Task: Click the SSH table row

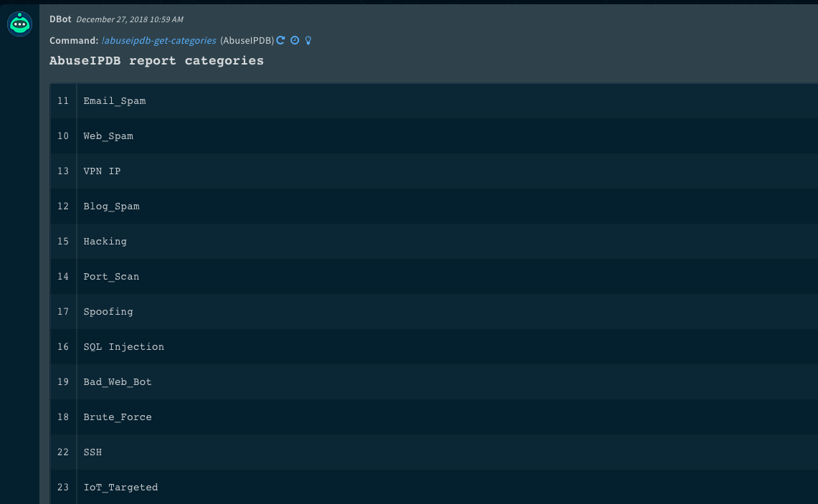Action: tap(92, 452)
